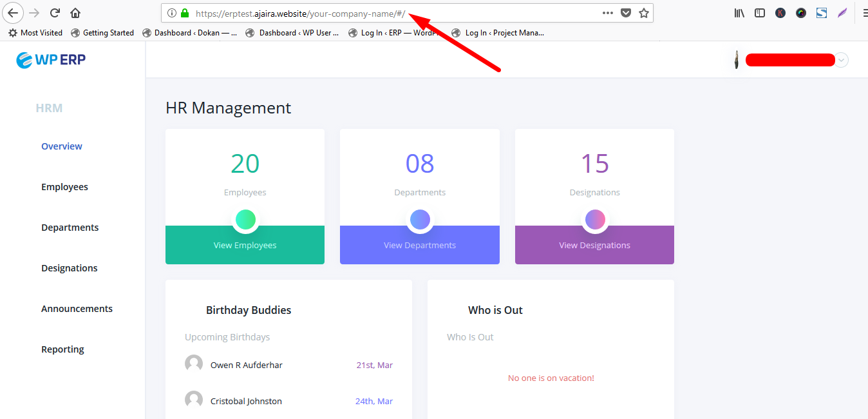Open Employees in HRM sidebar
868x419 pixels.
pyautogui.click(x=64, y=187)
